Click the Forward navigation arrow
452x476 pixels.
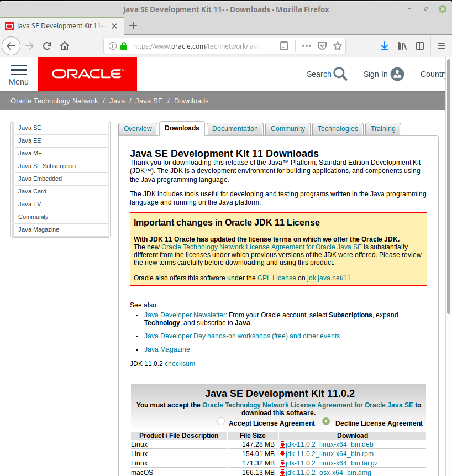(x=29, y=46)
